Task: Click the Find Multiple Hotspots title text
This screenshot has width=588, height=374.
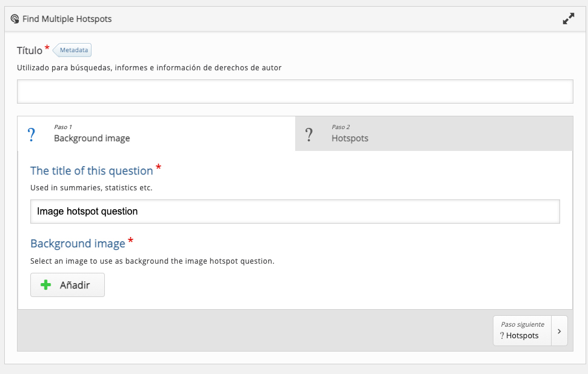Action: pos(67,19)
